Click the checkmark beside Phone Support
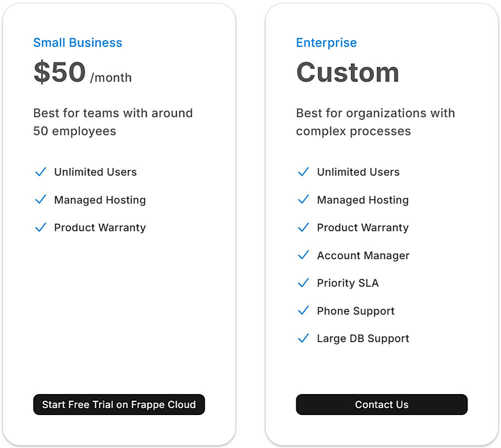The image size is (501, 448). tap(304, 311)
